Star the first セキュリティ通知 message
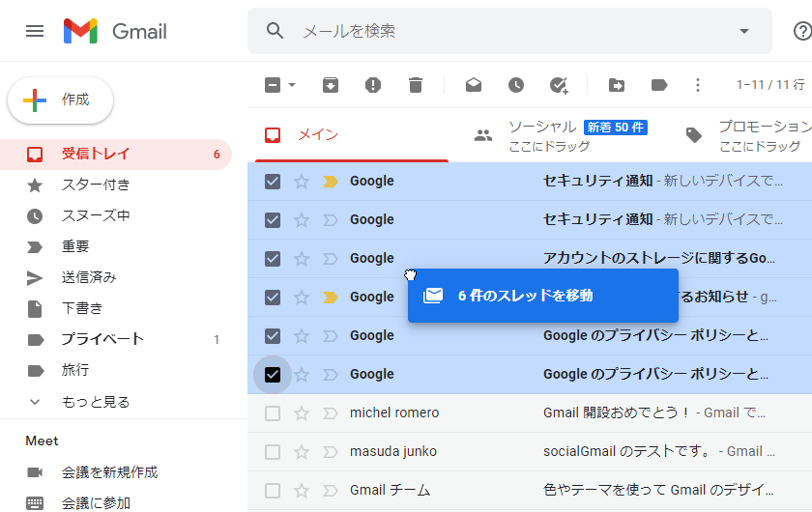The image size is (812, 512). [302, 182]
